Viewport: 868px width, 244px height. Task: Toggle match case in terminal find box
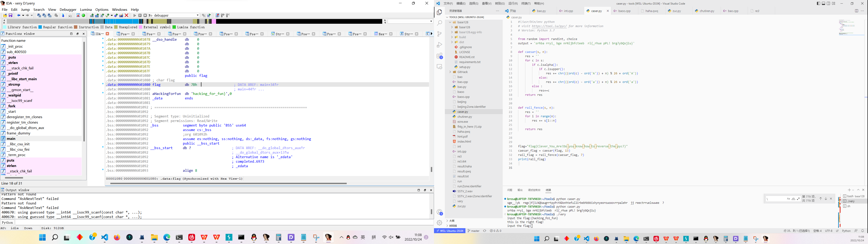pos(788,199)
